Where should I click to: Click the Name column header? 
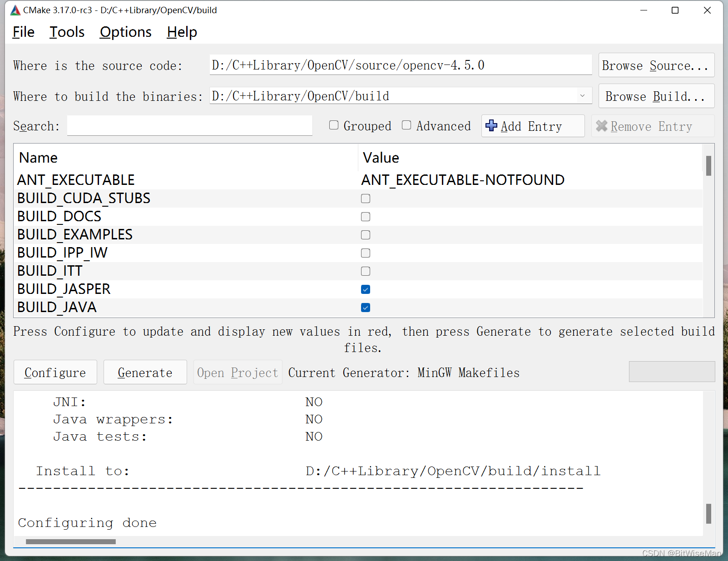pos(186,158)
